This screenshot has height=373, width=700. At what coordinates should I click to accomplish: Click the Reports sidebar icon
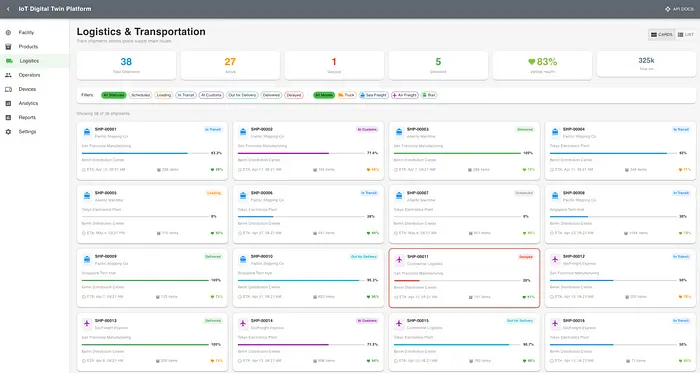pos(8,117)
